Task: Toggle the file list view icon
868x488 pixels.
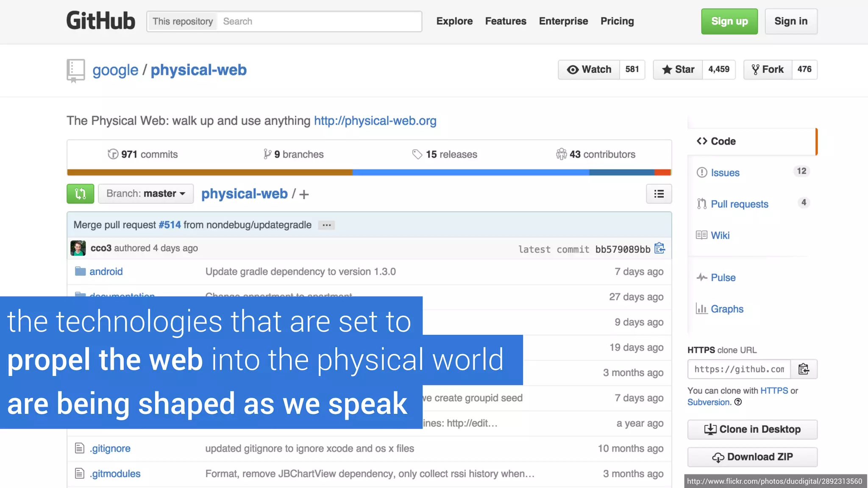Action: 659,194
